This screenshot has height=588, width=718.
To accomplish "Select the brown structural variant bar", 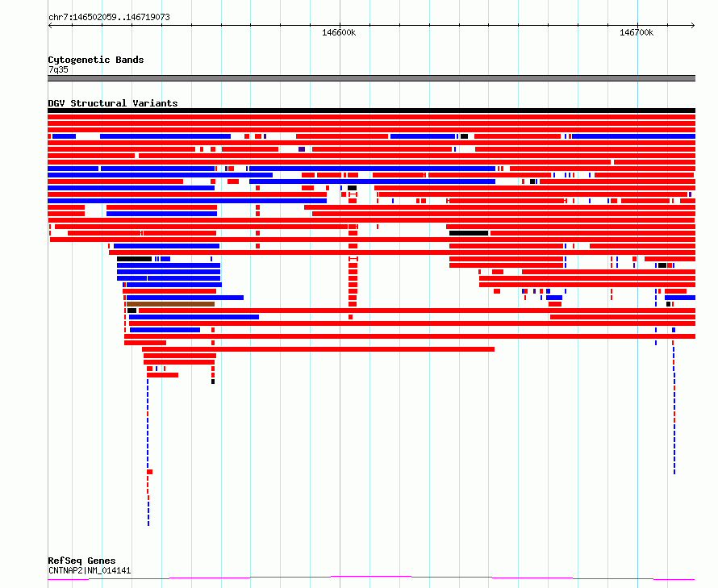I will 170,304.
